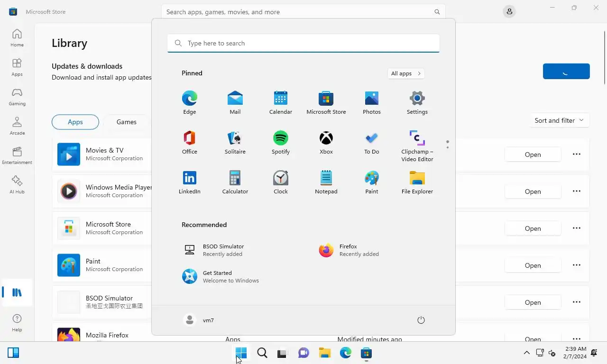
Task: Open Apps section in Store sidebar
Action: (x=17, y=67)
